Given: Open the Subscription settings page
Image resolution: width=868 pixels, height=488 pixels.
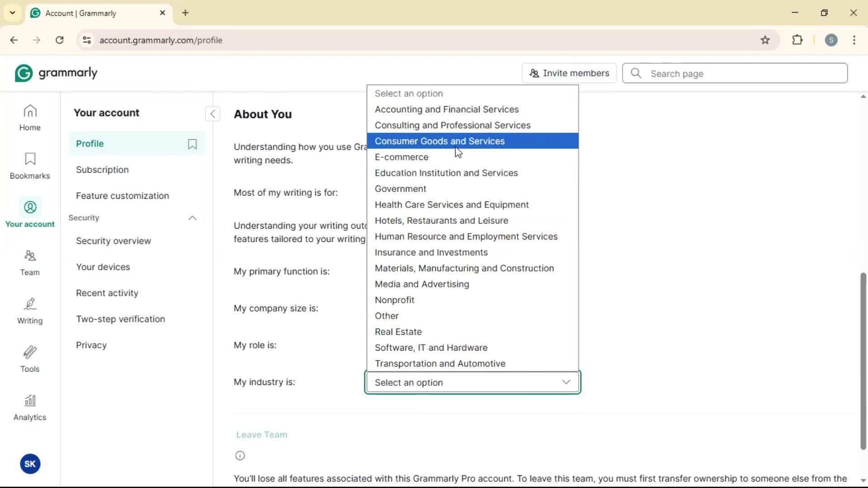Looking at the screenshot, I should pos(102,170).
